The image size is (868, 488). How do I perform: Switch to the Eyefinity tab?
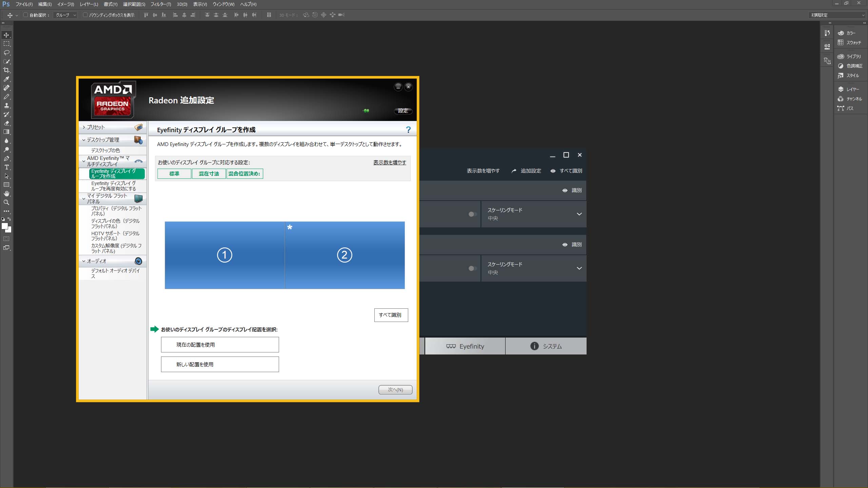tap(465, 346)
